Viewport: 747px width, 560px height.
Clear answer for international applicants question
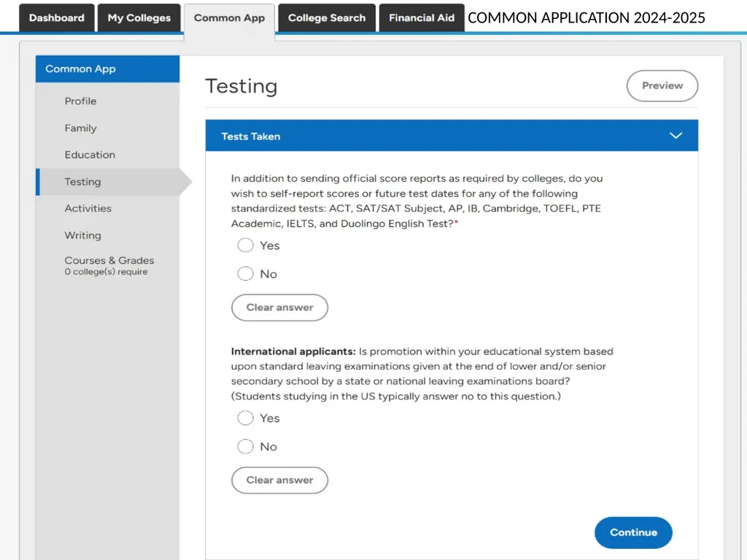(279, 480)
